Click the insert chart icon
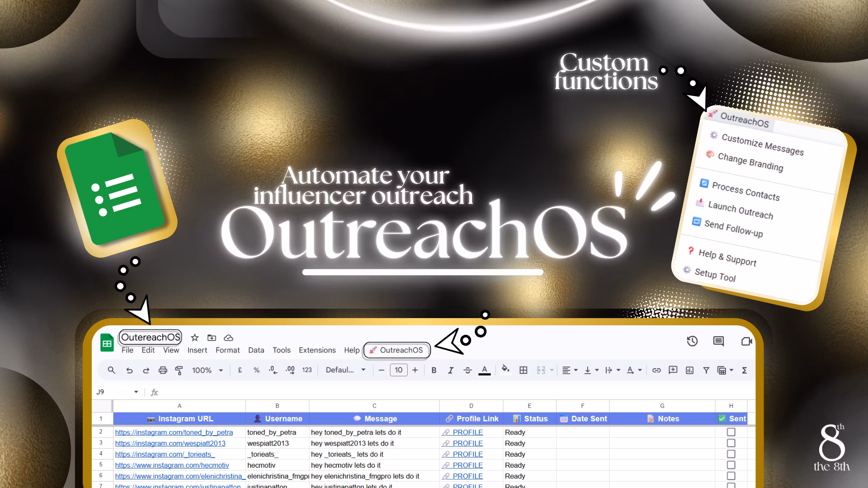868x488 pixels. (x=689, y=371)
